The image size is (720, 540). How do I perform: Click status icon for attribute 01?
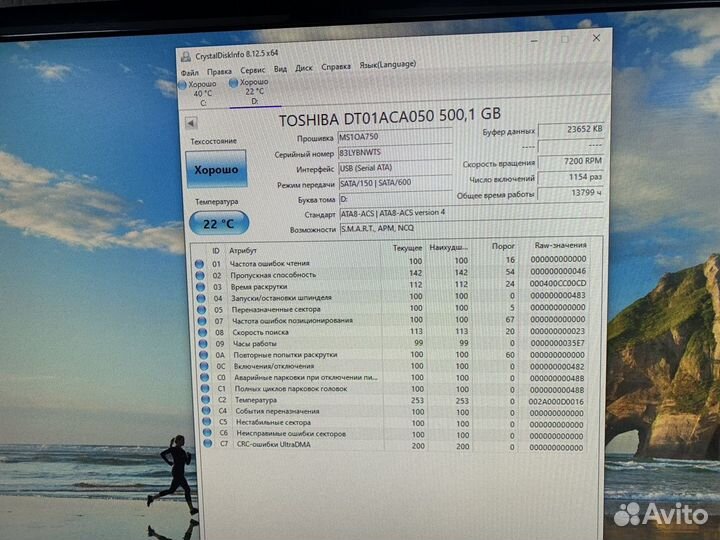pos(199,264)
